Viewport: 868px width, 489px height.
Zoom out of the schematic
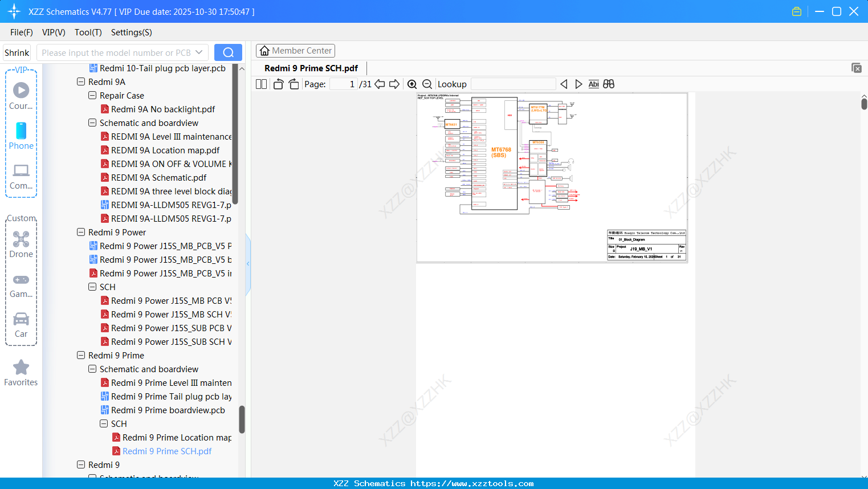click(x=427, y=84)
